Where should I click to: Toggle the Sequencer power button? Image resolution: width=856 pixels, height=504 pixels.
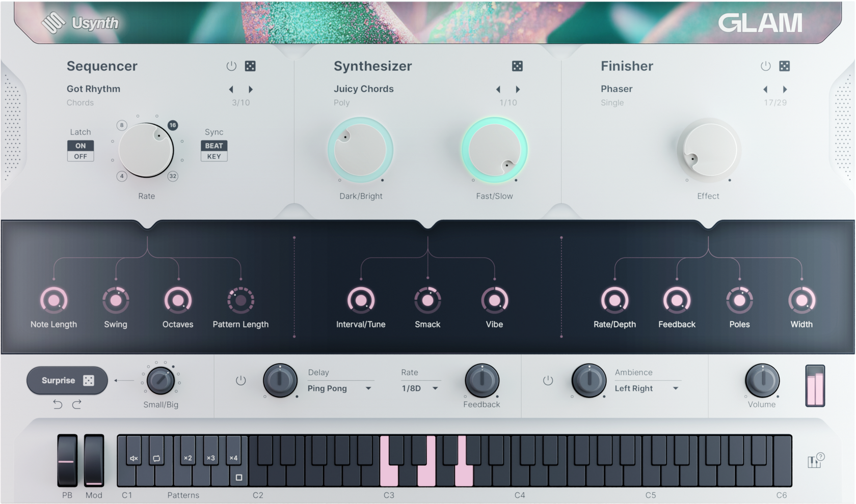point(230,66)
